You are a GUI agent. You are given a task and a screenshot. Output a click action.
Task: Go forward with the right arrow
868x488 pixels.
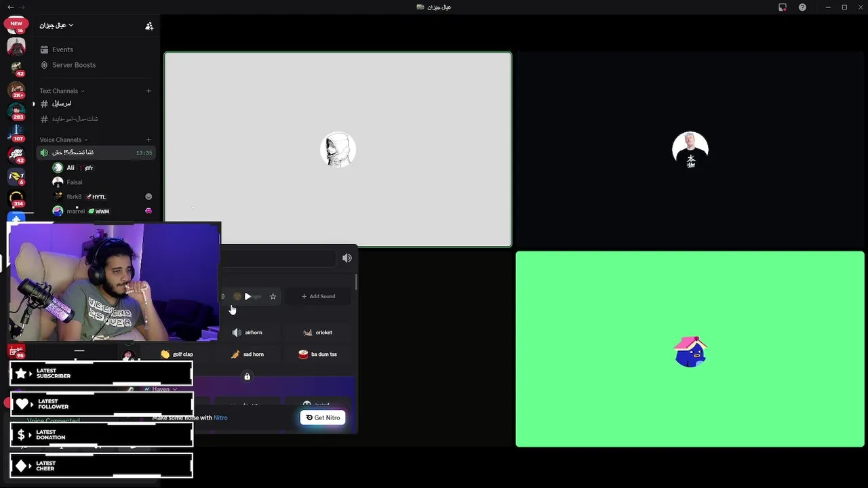tap(22, 7)
